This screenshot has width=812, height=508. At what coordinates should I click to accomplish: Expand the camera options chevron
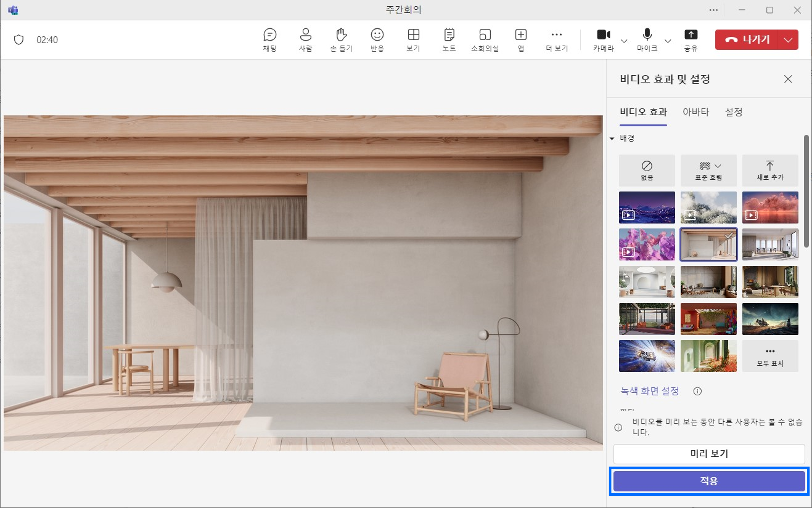pos(624,41)
